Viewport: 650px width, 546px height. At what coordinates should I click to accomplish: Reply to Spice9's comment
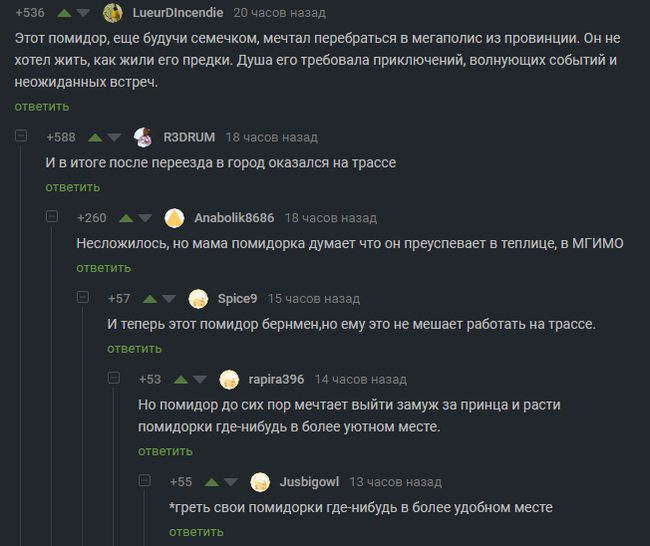tap(134, 349)
